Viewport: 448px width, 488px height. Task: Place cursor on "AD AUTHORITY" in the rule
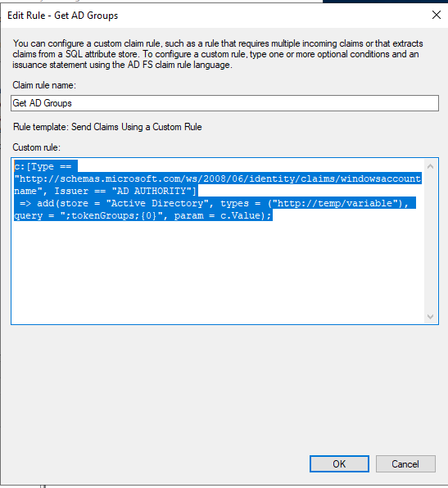coord(152,191)
